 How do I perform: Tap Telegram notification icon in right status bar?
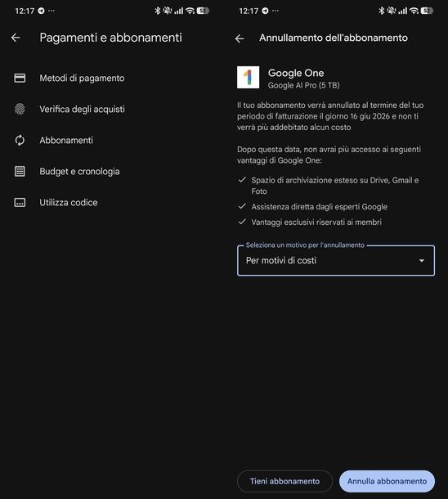coord(265,11)
